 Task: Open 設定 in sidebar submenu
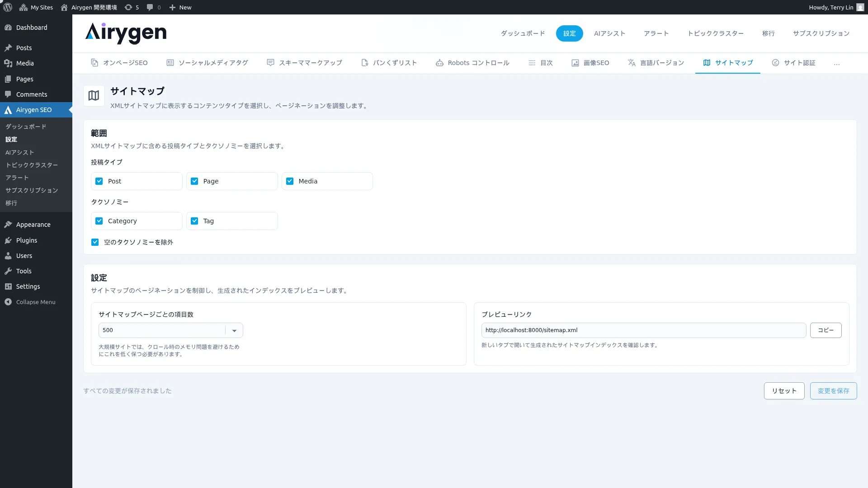tap(11, 139)
